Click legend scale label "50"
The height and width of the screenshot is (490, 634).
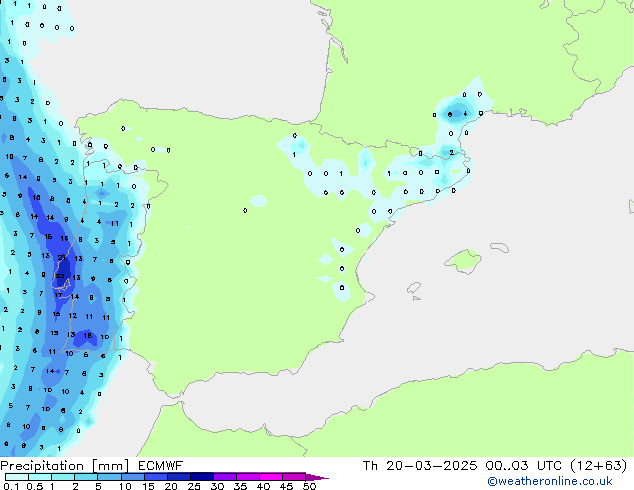pyautogui.click(x=309, y=486)
